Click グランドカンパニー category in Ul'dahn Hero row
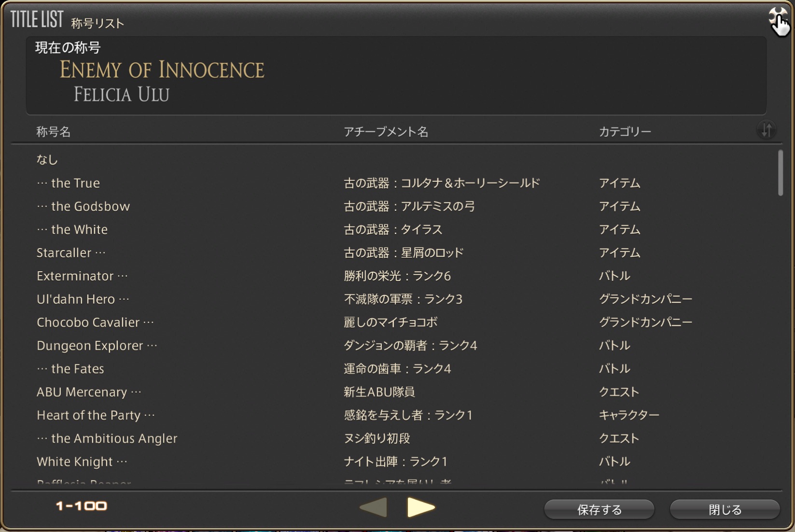This screenshot has width=795, height=532. (x=645, y=299)
